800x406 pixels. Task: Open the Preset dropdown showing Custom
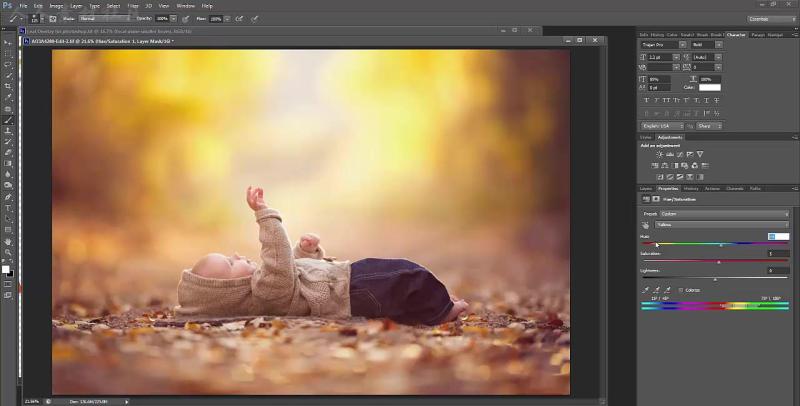click(724, 214)
